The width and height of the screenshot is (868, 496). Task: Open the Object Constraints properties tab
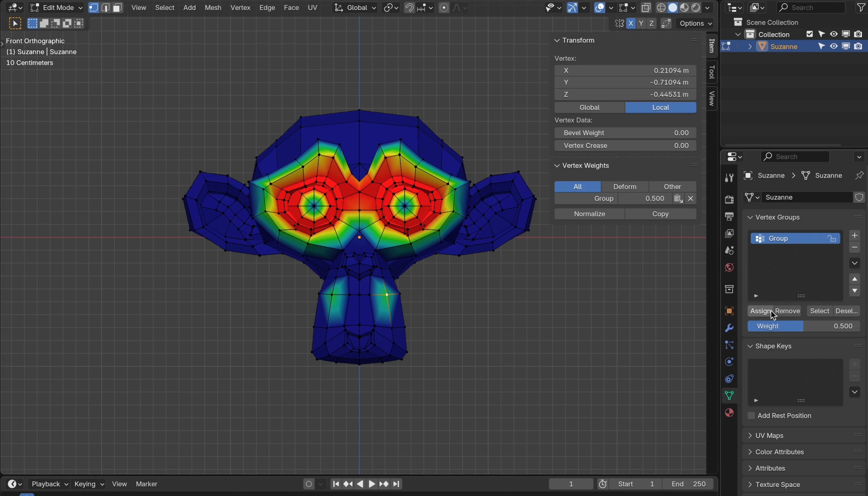click(729, 379)
